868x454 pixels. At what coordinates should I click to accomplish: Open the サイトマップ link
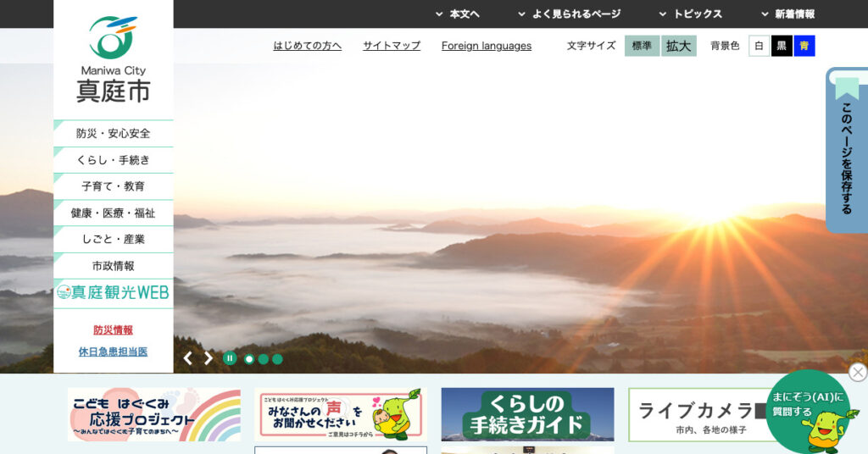click(392, 46)
